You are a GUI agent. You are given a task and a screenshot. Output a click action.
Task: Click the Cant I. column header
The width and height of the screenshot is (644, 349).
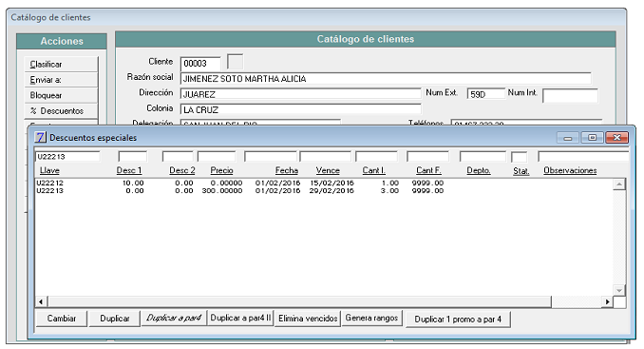click(x=373, y=170)
